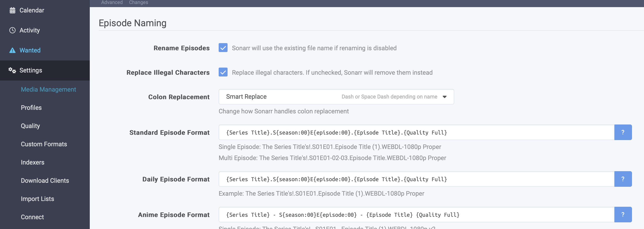The height and width of the screenshot is (229, 644).
Task: Click the Calendar icon in sidebar
Action: 12,10
